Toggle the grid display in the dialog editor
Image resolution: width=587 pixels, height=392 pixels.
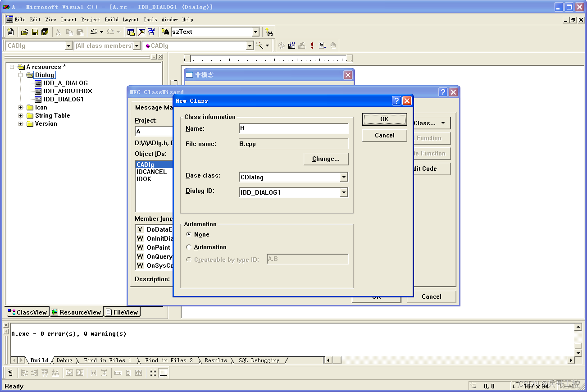pyautogui.click(x=152, y=373)
